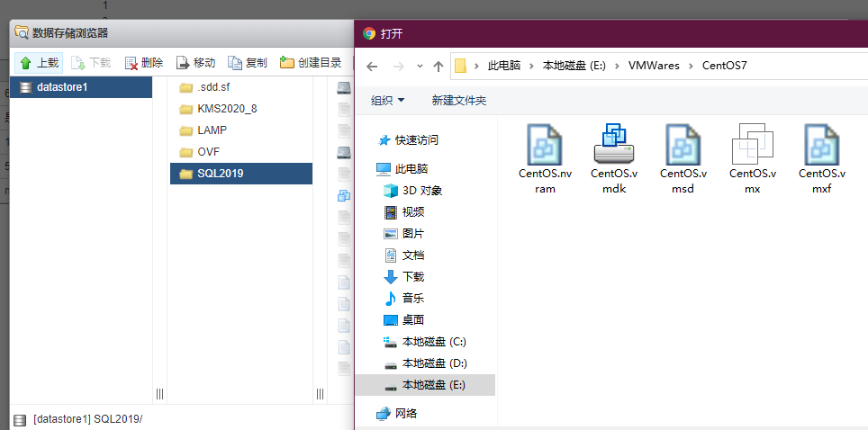Select the CentOS.vmdk disk file icon
The width and height of the screenshot is (868, 430).
[x=614, y=145]
